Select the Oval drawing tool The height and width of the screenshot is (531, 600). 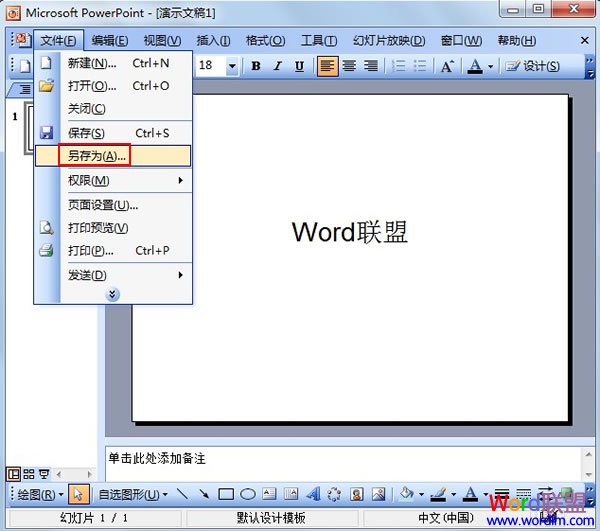pyautogui.click(x=248, y=495)
